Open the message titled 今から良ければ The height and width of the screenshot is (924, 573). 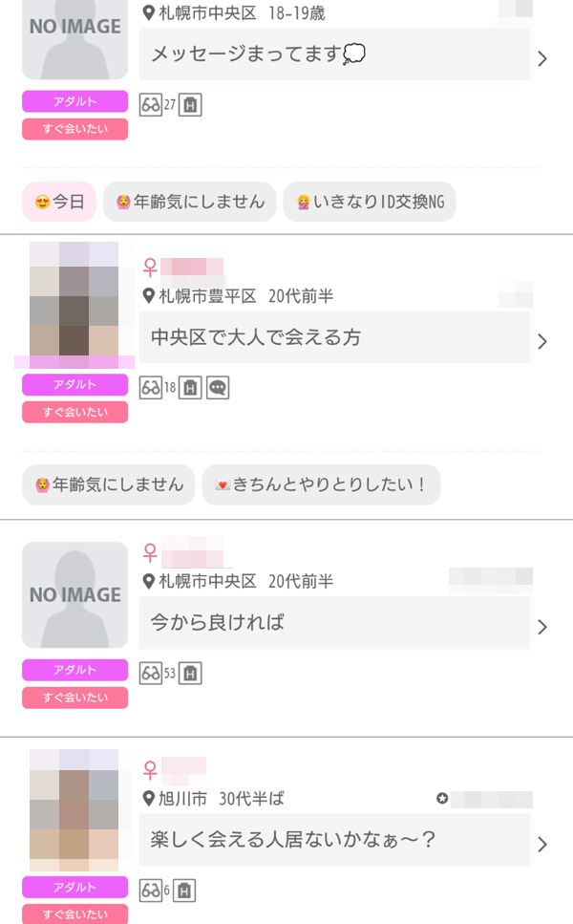pos(334,623)
